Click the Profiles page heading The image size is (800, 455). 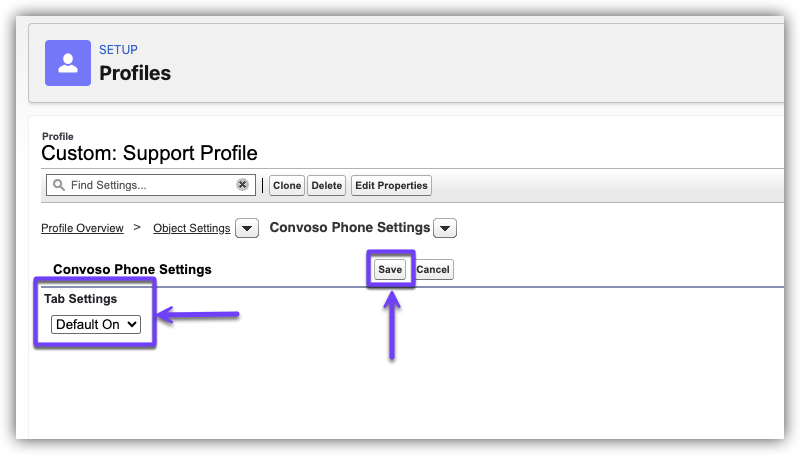135,73
